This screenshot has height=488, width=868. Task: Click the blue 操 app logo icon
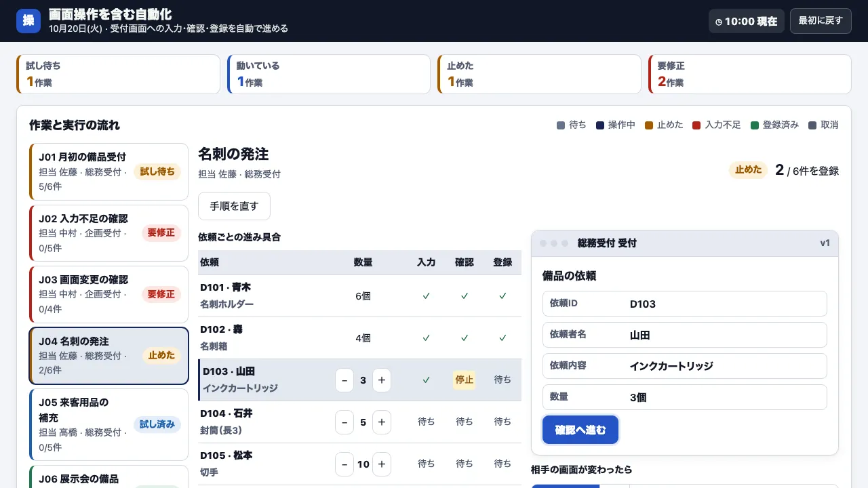[x=28, y=20]
